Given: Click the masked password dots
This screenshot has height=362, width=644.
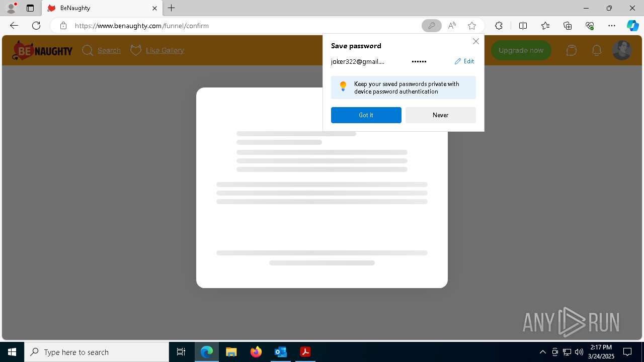Looking at the screenshot, I should coord(419,61).
